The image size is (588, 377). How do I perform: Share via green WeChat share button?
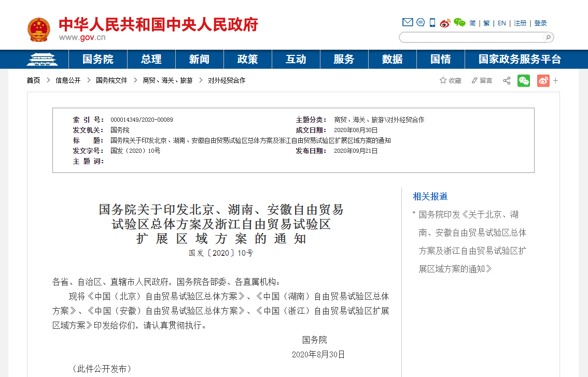pyautogui.click(x=524, y=81)
